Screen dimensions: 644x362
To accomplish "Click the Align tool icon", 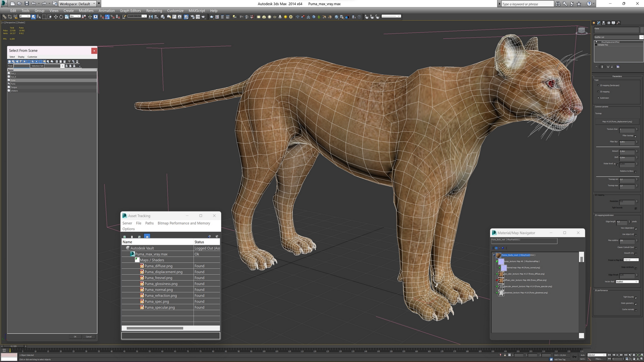I will (x=156, y=16).
